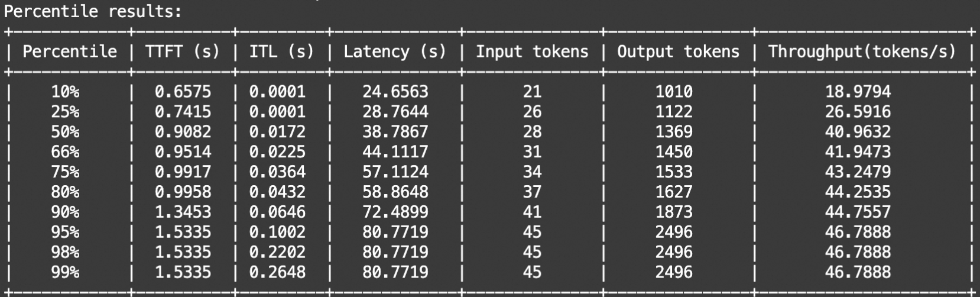Click throughput value 44.2535
This screenshot has height=297, width=980.
tap(858, 192)
